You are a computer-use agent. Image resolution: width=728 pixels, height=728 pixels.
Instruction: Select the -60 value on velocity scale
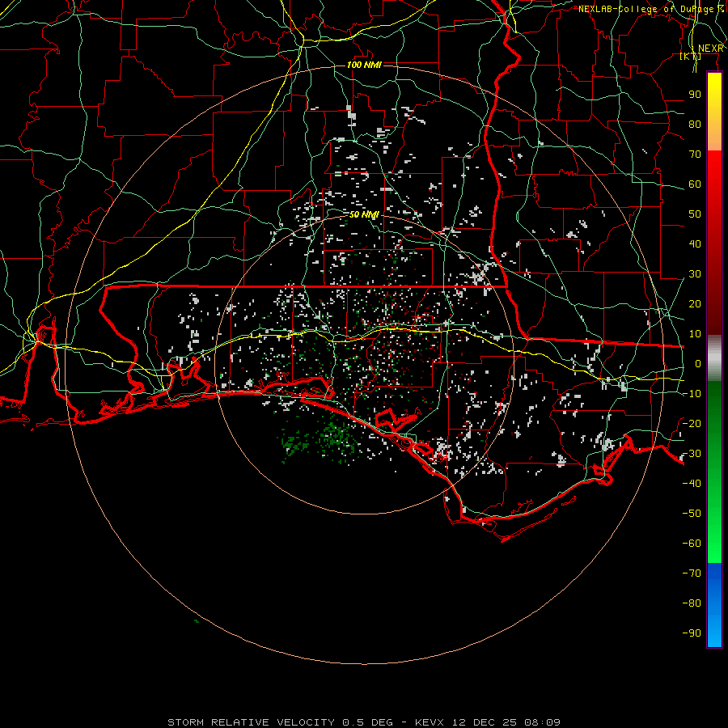(692, 544)
